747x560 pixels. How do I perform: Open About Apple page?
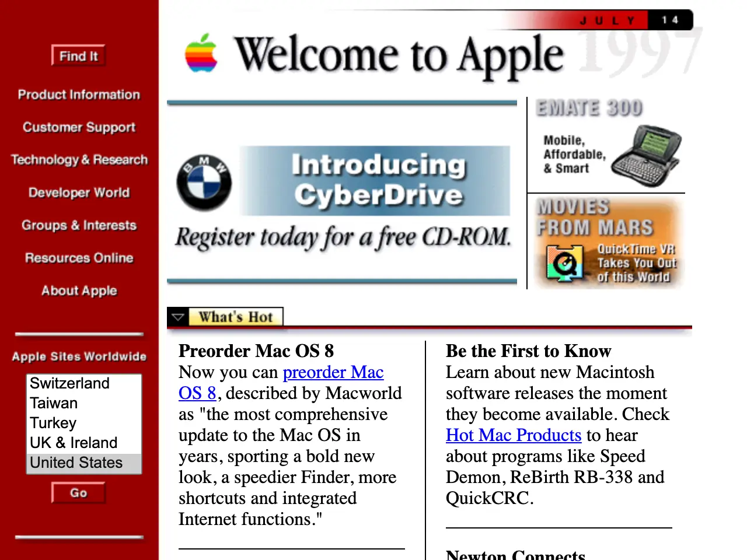[x=79, y=290]
